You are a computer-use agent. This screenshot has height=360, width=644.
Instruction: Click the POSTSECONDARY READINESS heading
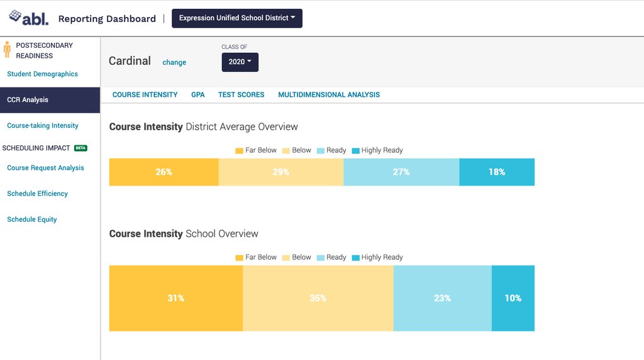pyautogui.click(x=45, y=50)
